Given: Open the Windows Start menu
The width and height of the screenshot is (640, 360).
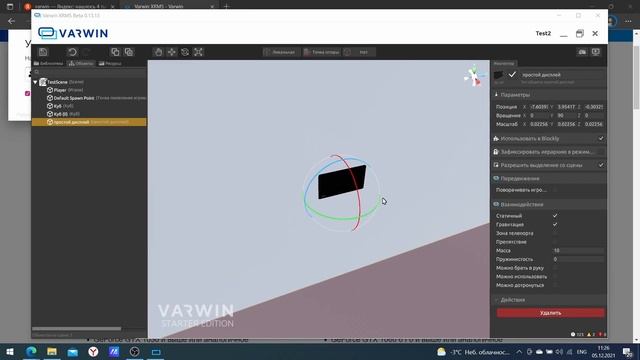Looking at the screenshot, I should pyautogui.click(x=10, y=351).
